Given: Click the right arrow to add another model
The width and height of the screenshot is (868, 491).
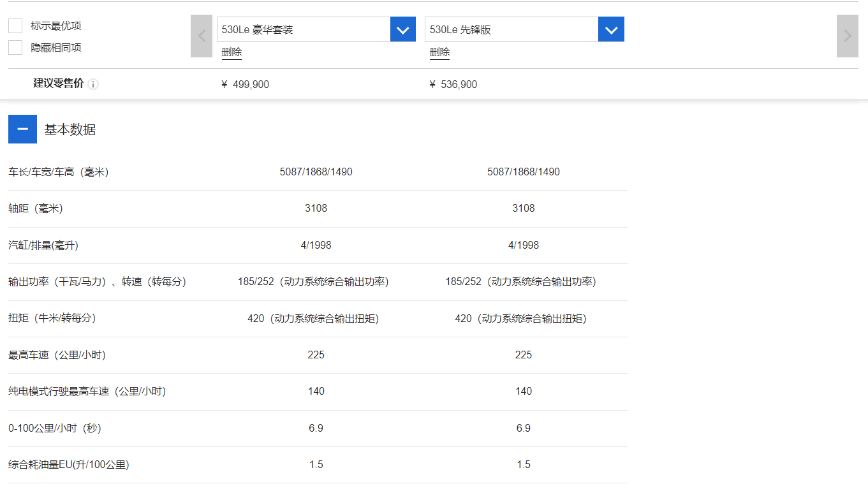Looking at the screenshot, I should (847, 36).
